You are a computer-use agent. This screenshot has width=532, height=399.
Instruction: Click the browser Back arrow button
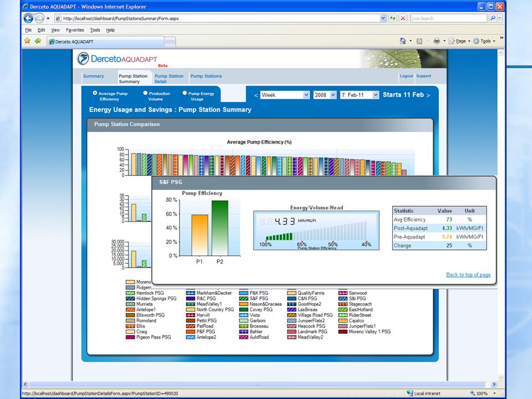tap(28, 18)
